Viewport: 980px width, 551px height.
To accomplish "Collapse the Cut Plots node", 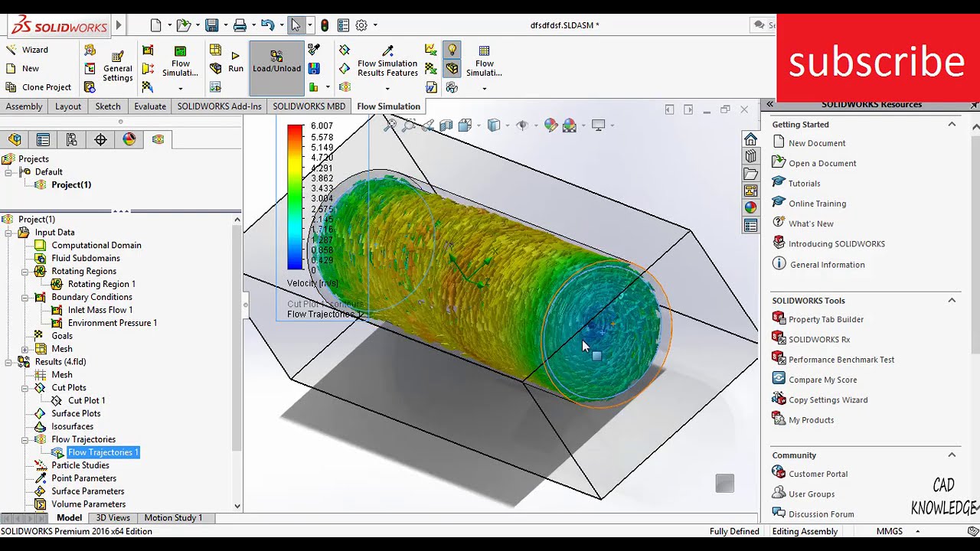I will tap(24, 388).
